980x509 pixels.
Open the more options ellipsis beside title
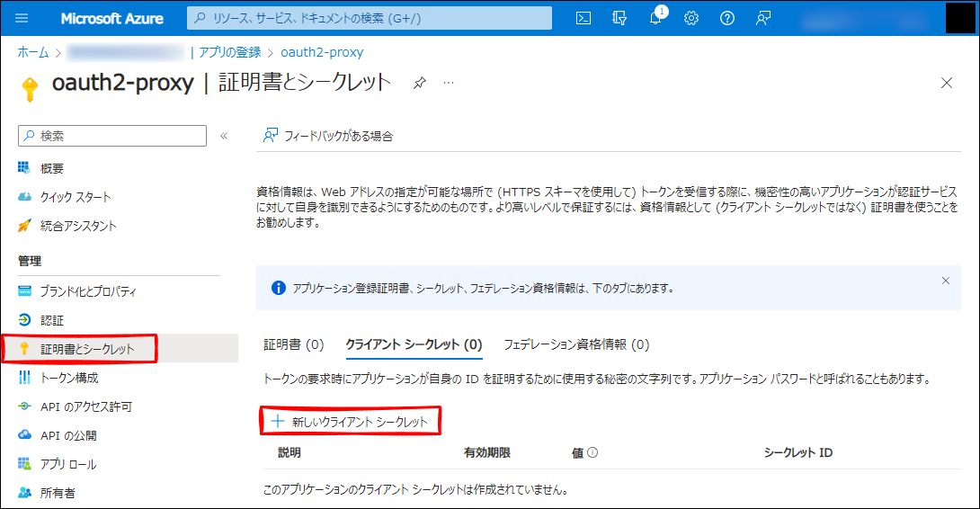(449, 83)
